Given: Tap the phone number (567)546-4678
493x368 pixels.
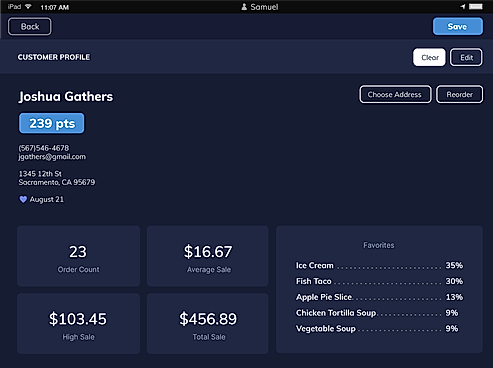Looking at the screenshot, I should 44,148.
